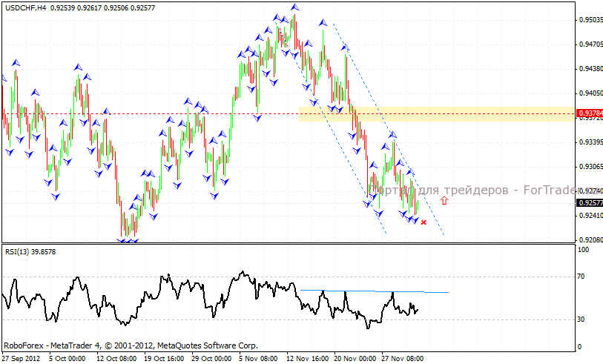Click the 27 Sep 2012 date label

point(21,357)
